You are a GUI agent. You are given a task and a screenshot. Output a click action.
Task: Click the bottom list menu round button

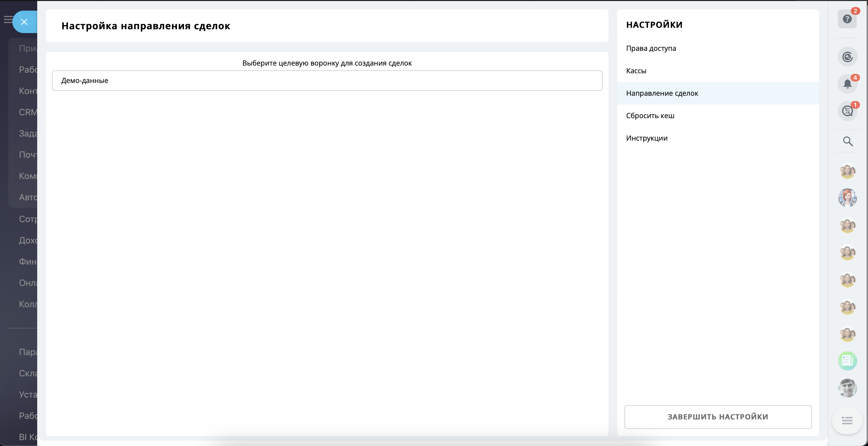click(x=847, y=420)
